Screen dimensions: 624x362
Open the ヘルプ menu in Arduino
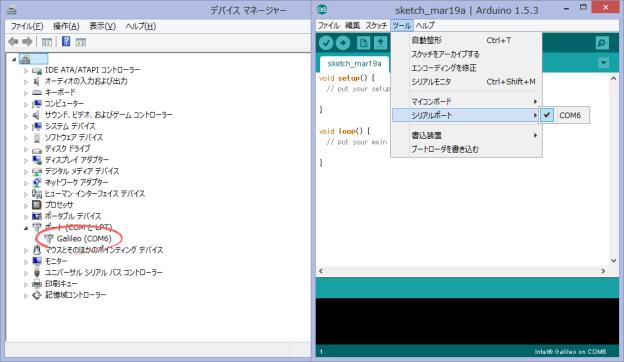[x=425, y=25]
